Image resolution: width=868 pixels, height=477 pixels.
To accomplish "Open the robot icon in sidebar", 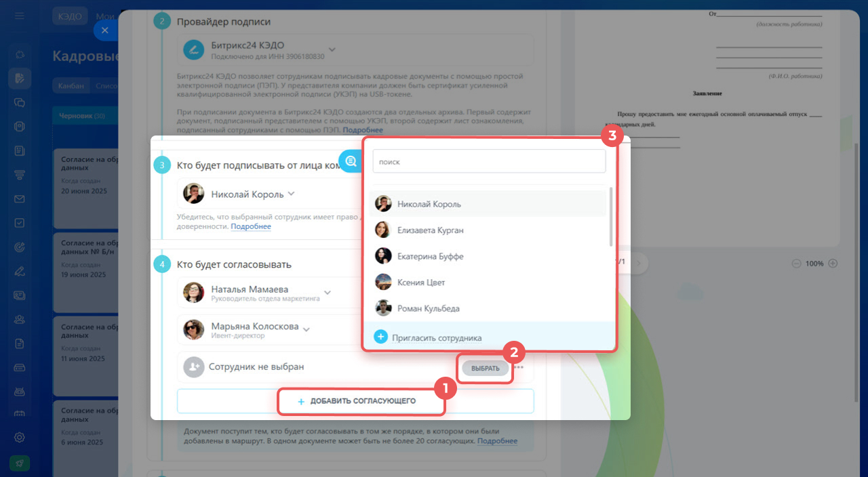I will click(x=20, y=392).
